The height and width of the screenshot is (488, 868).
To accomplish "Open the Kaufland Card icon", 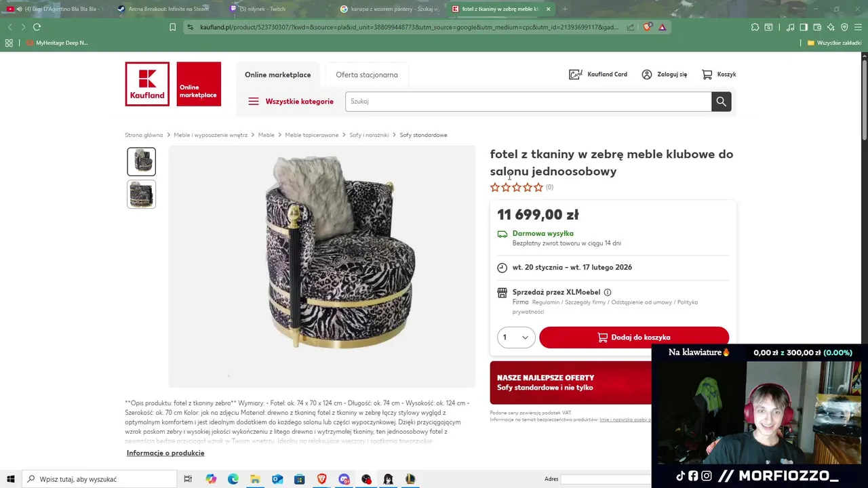I will pyautogui.click(x=576, y=75).
